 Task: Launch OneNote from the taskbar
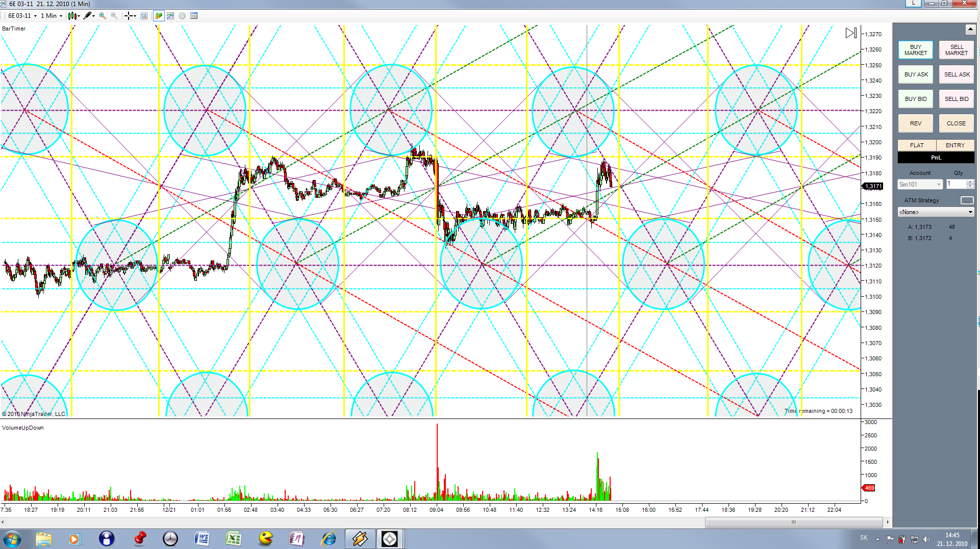pos(297,539)
